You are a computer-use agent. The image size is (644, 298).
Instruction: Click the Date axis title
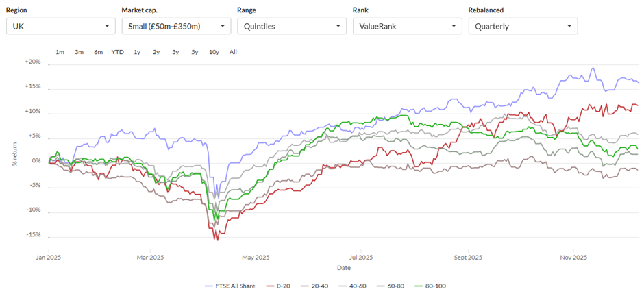tap(344, 268)
